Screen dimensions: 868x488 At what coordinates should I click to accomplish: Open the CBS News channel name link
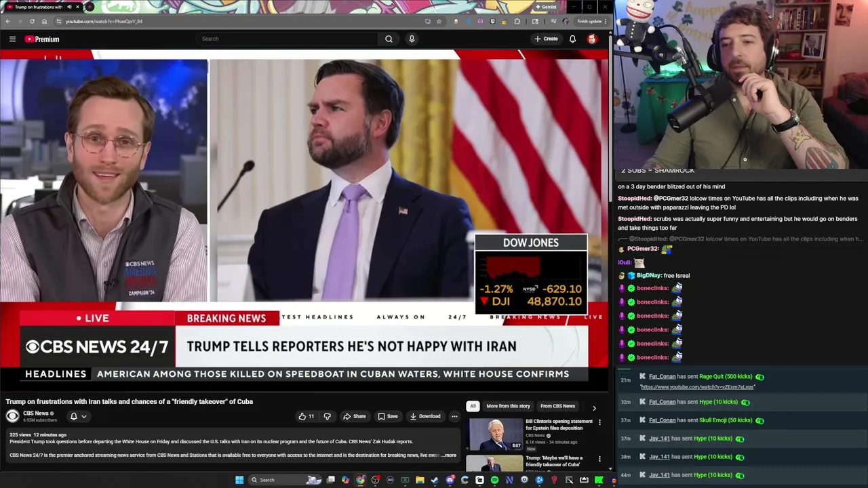pos(36,413)
